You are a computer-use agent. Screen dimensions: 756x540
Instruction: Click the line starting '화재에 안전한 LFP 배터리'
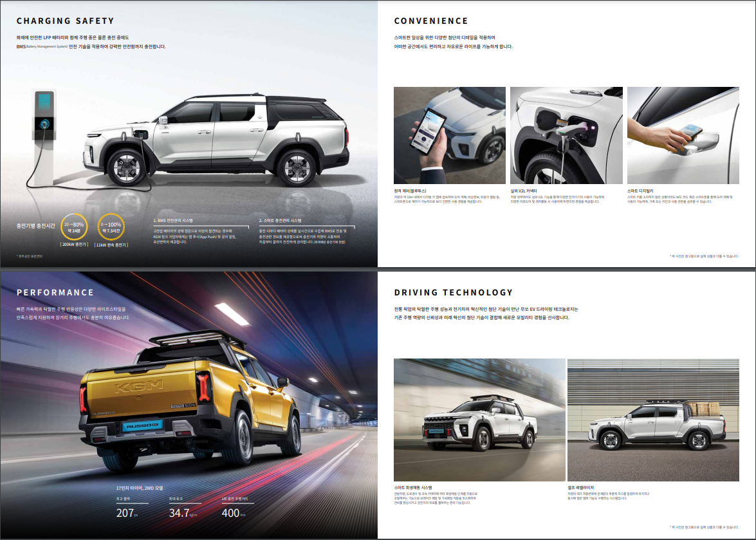coord(73,37)
